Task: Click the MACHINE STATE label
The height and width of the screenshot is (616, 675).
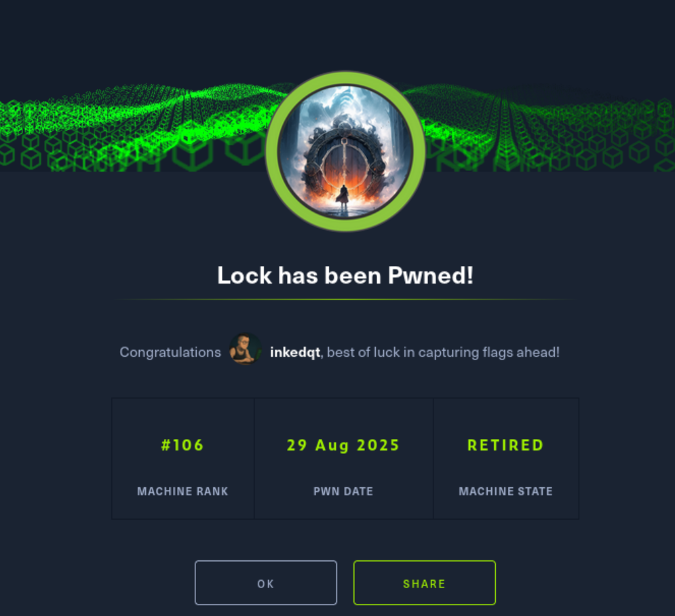Action: coord(505,491)
